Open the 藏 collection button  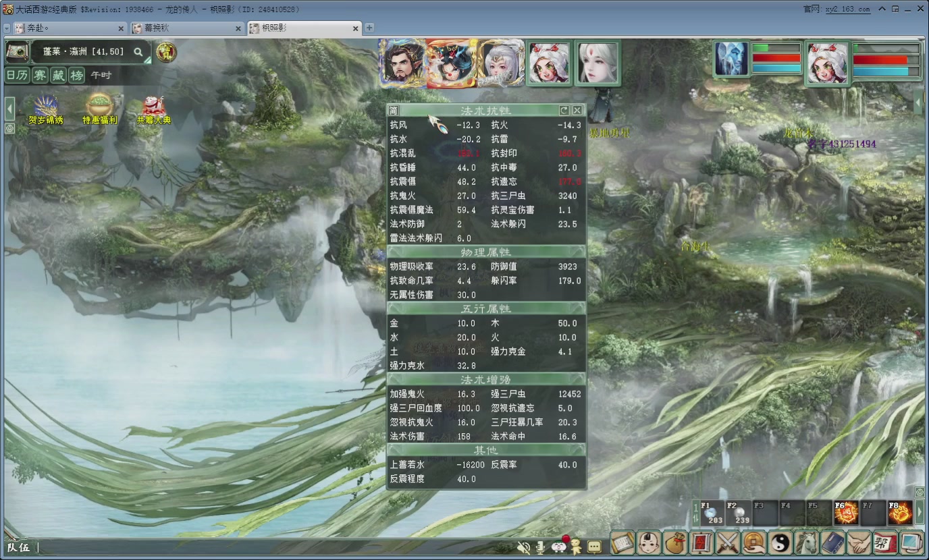point(59,75)
